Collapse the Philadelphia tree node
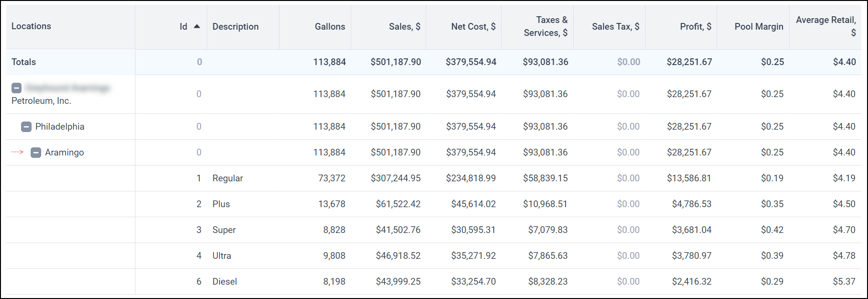Image resolution: width=868 pixels, height=299 pixels. (x=26, y=127)
